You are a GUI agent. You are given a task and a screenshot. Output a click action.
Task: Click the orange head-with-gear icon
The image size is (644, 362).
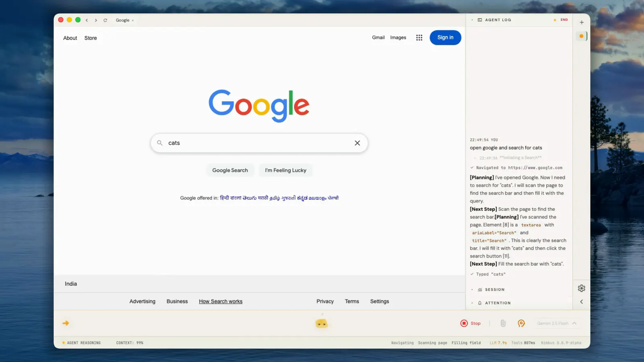pyautogui.click(x=521, y=323)
